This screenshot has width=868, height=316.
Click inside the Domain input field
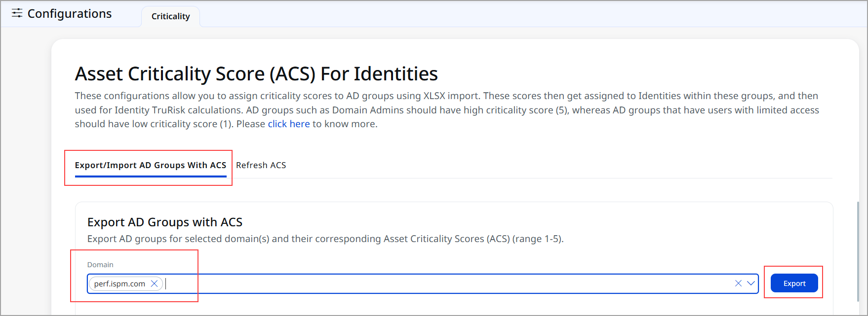(x=444, y=283)
